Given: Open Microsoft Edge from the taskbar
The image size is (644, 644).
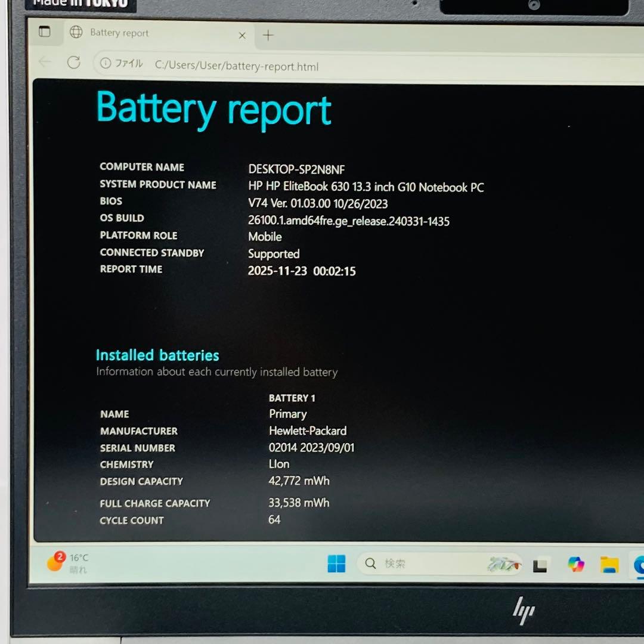Looking at the screenshot, I should (640, 564).
